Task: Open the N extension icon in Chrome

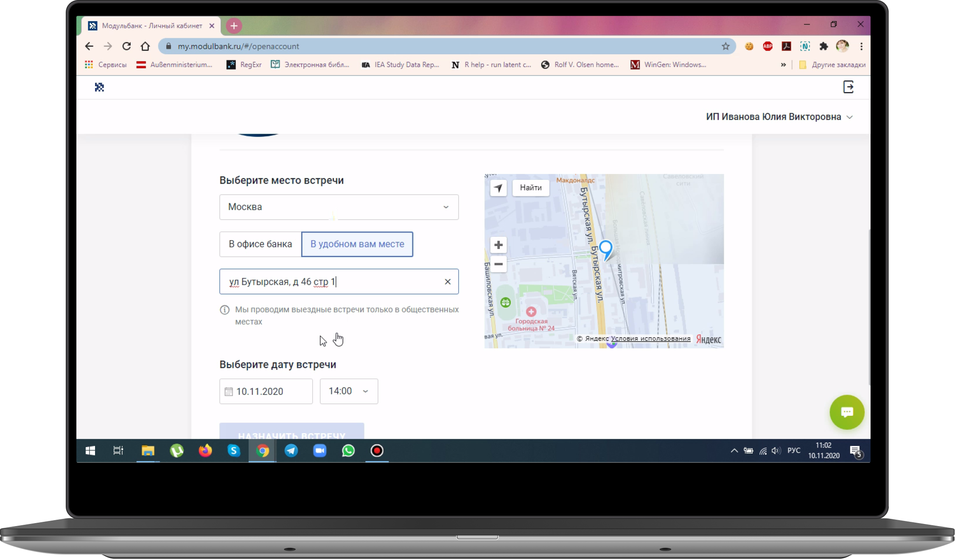Action: tap(805, 46)
